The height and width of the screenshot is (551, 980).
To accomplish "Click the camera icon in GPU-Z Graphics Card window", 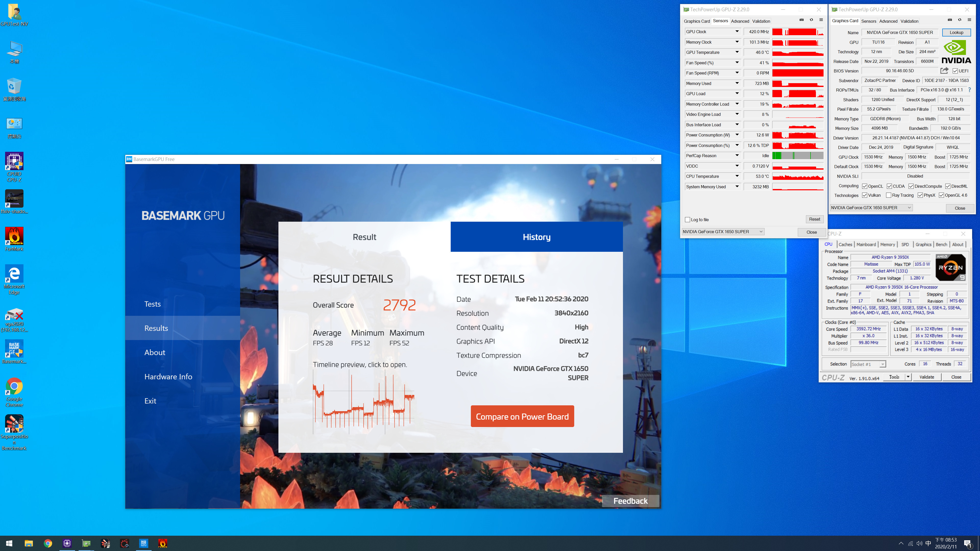I will tap(950, 20).
